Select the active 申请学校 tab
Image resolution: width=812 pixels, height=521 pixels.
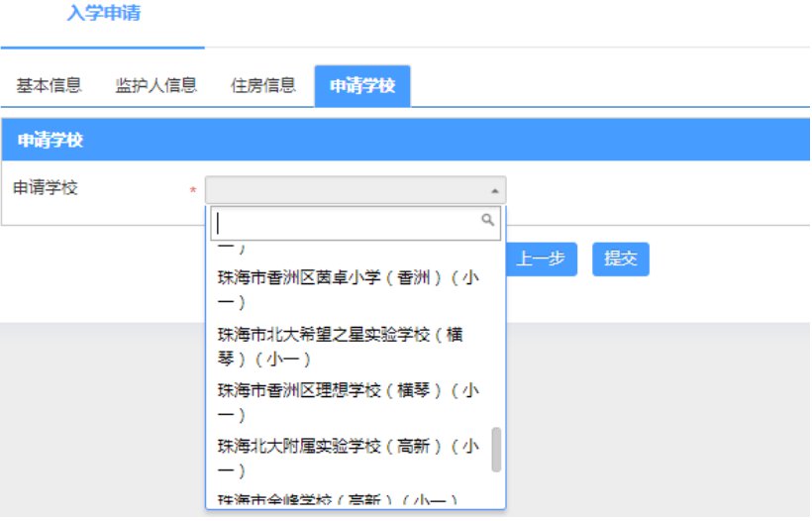[x=362, y=86]
